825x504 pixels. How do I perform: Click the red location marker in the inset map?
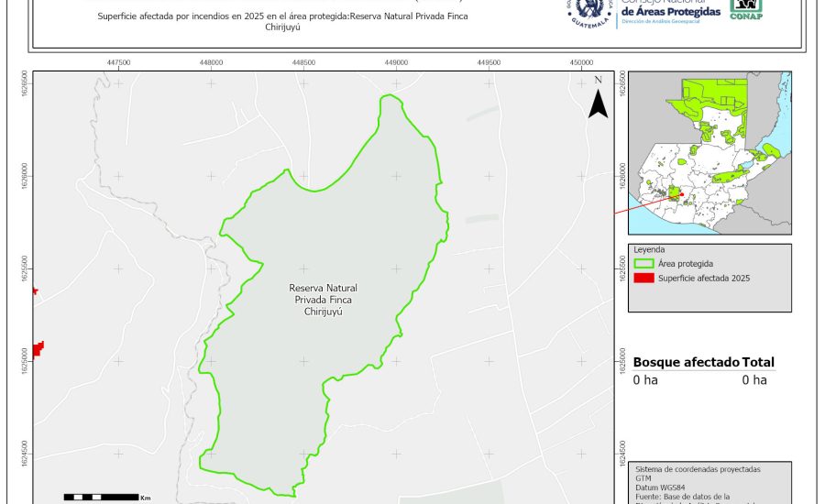682,193
